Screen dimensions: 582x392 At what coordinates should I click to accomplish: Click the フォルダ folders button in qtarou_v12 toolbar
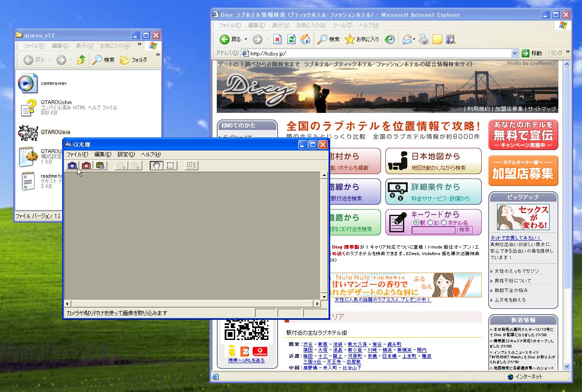134,60
